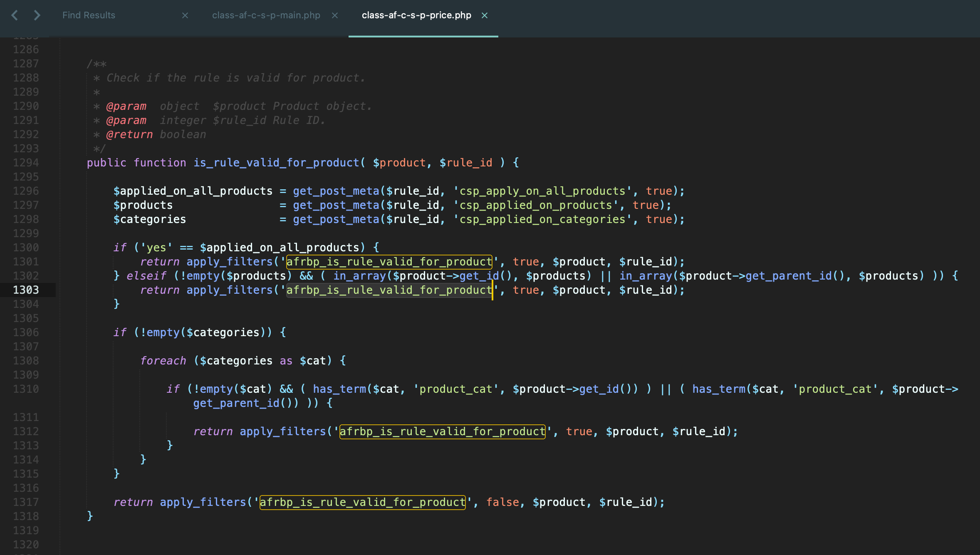Click the comment text 'Check if the rule is valid'
980x555 pixels.
click(193, 78)
